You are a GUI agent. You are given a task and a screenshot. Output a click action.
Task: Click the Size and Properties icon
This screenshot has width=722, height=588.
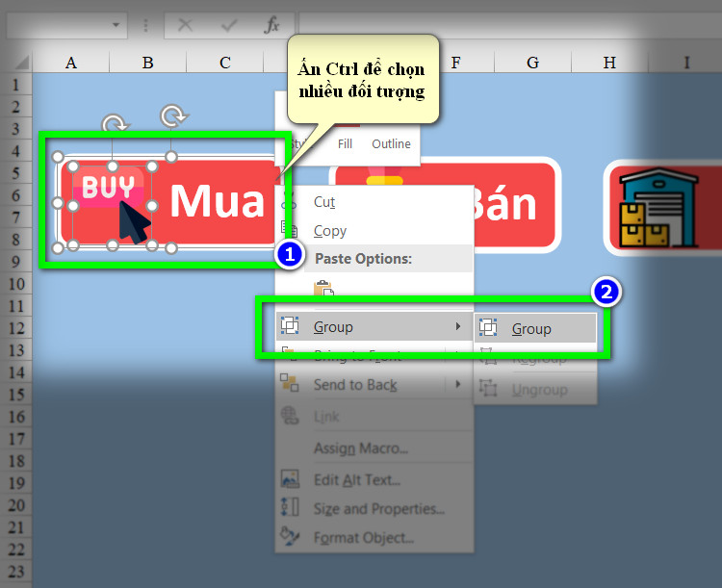pos(290,506)
